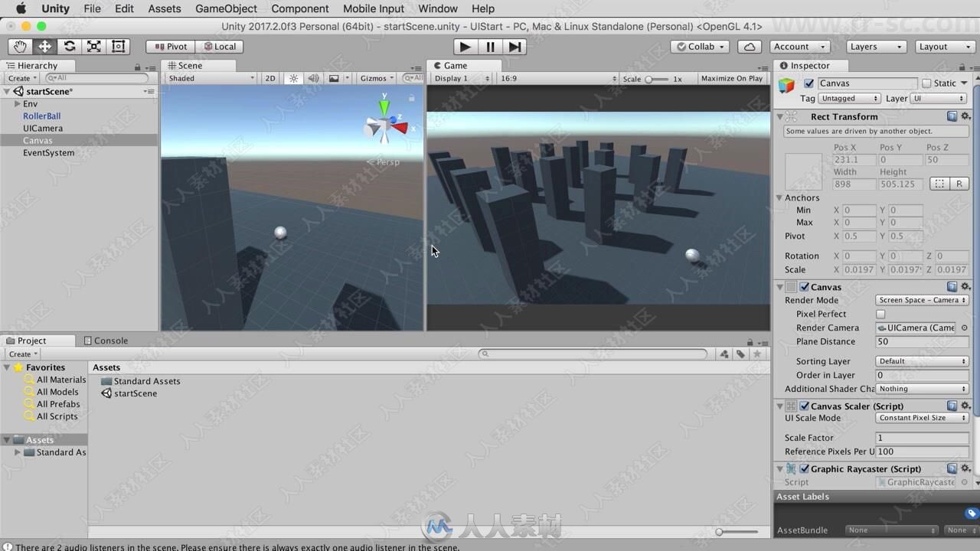Open Tag dropdown Untagged

pyautogui.click(x=850, y=99)
